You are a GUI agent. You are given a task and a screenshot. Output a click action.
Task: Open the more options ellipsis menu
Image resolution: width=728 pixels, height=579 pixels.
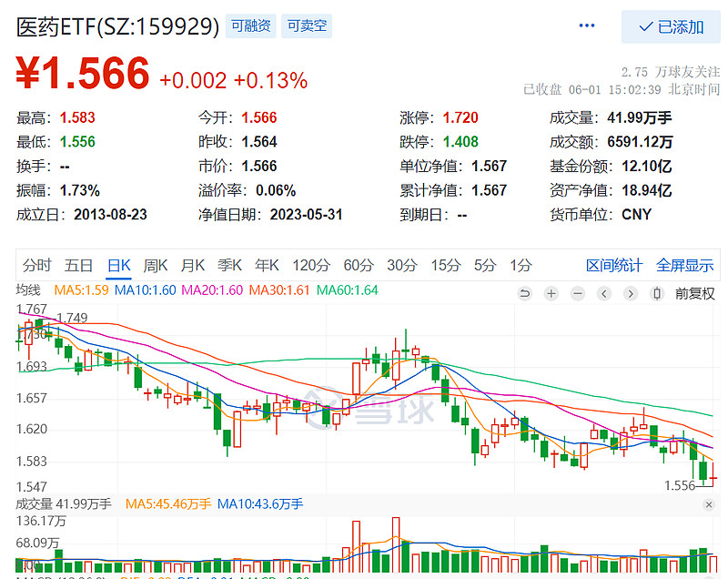coord(586,26)
